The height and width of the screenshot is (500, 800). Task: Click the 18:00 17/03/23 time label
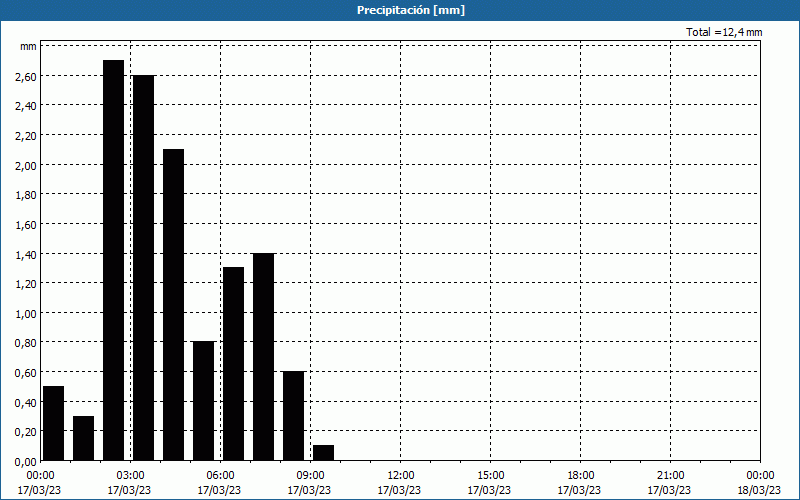tap(579, 483)
